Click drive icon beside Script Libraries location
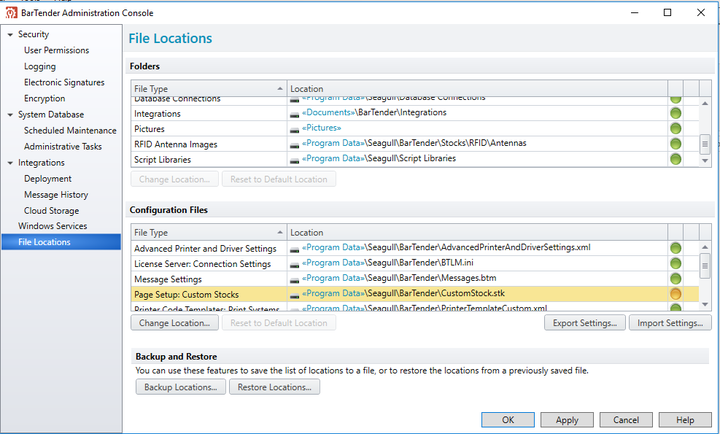Screen dimensions: 720x434 click(x=294, y=161)
